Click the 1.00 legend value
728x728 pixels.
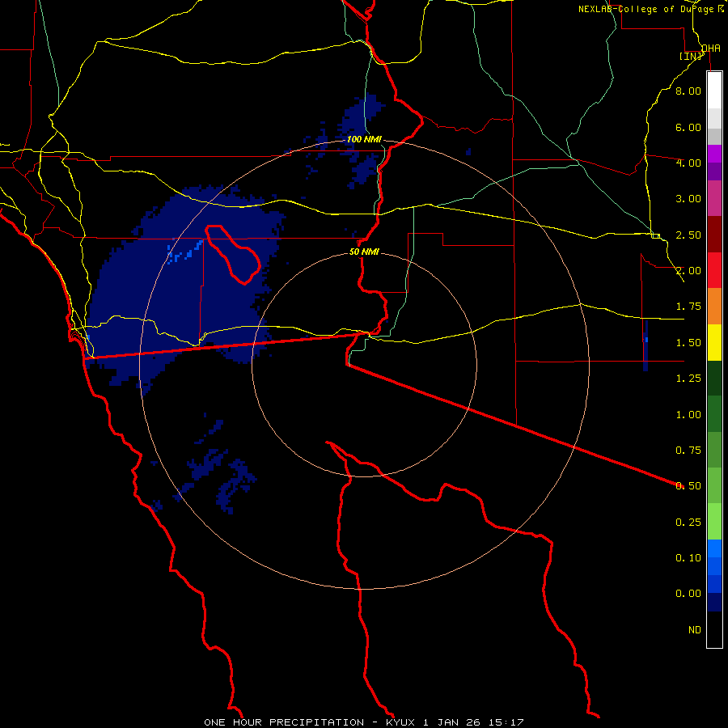(688, 415)
